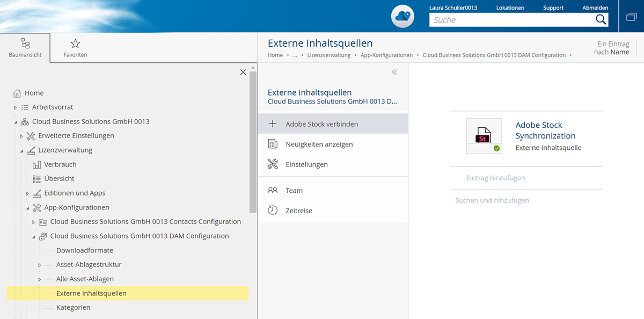Switch to the Favoriten tab
The height and width of the screenshot is (319, 644).
pos(75,48)
